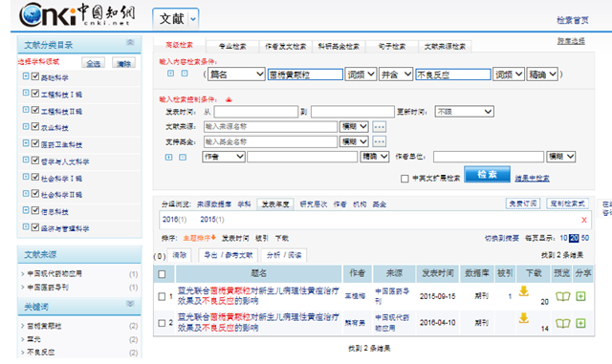The height and width of the screenshot is (364, 612).
Task: Click the 跨库选择 link
Action: coord(571,41)
